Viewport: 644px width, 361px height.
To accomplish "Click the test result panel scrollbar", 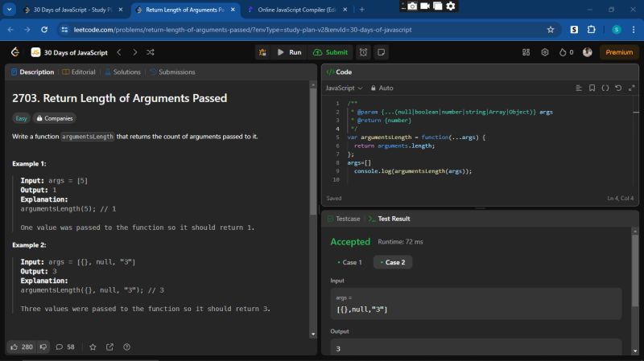I will click(635, 271).
